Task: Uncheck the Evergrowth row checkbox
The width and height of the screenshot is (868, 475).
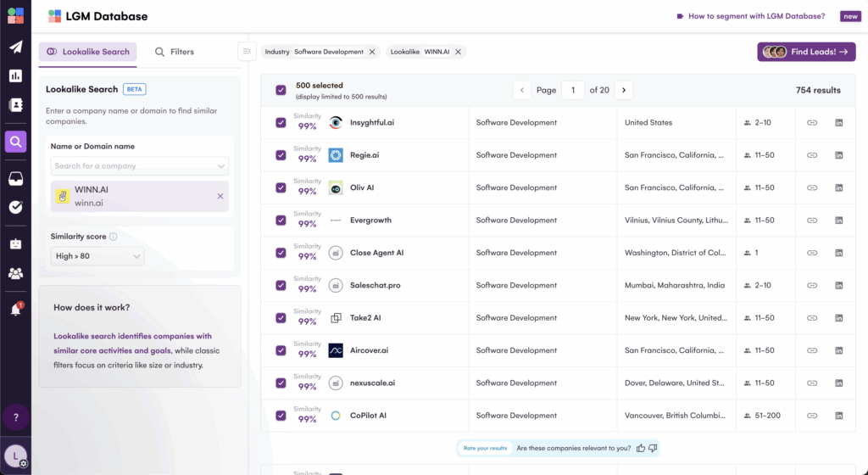Action: tap(281, 221)
